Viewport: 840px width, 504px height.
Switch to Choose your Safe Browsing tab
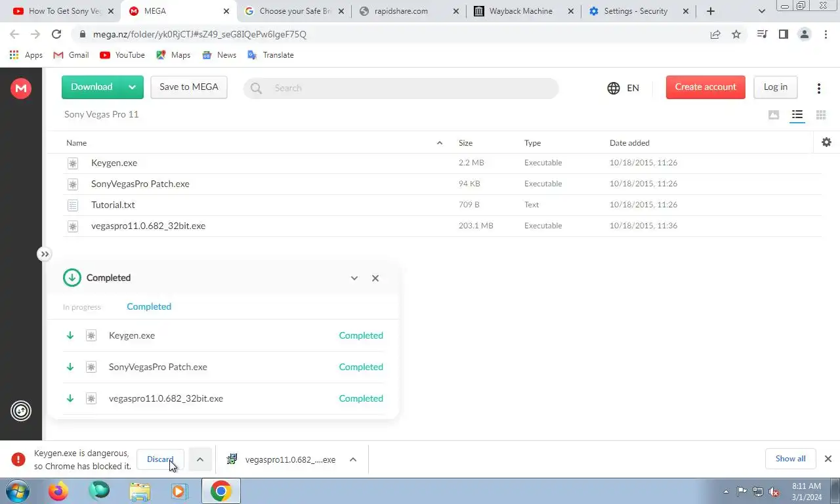point(294,11)
